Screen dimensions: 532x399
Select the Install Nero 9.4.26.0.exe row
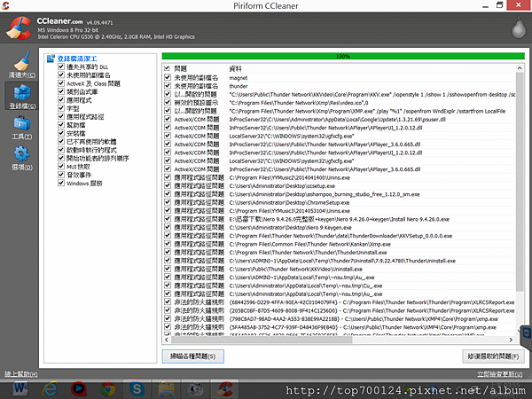tap(340, 219)
